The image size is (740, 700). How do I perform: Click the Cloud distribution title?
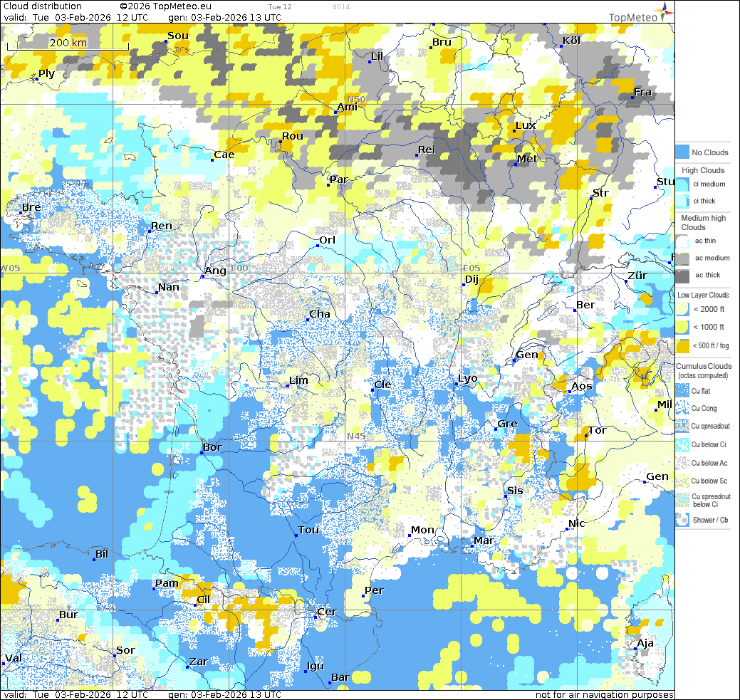pos(43,6)
